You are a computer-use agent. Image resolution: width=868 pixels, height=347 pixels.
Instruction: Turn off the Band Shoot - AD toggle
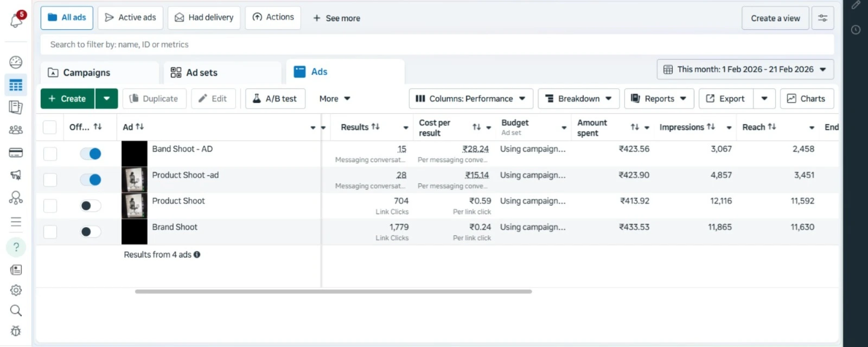click(91, 154)
